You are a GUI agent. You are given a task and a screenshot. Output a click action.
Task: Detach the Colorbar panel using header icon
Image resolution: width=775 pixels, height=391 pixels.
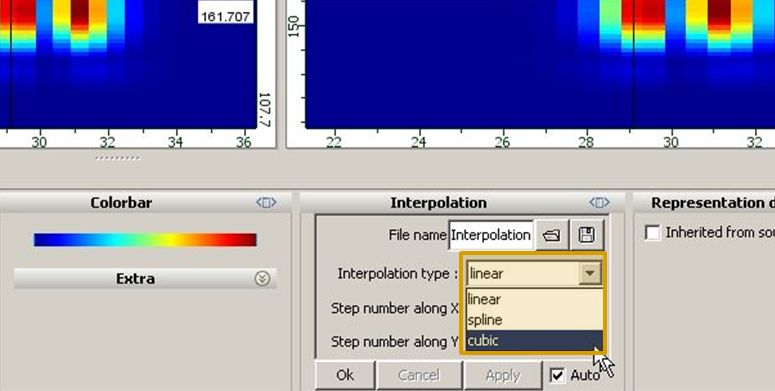266,203
